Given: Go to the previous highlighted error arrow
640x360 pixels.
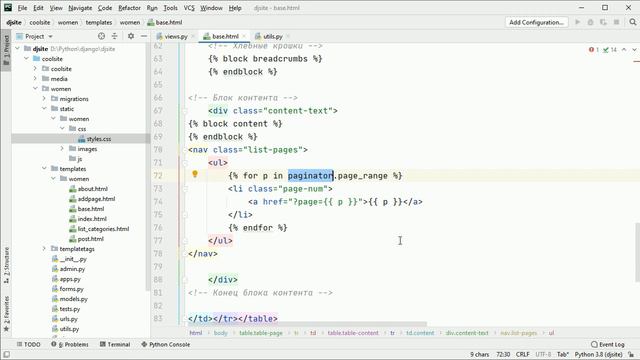Looking at the screenshot, I should pyautogui.click(x=624, y=49).
